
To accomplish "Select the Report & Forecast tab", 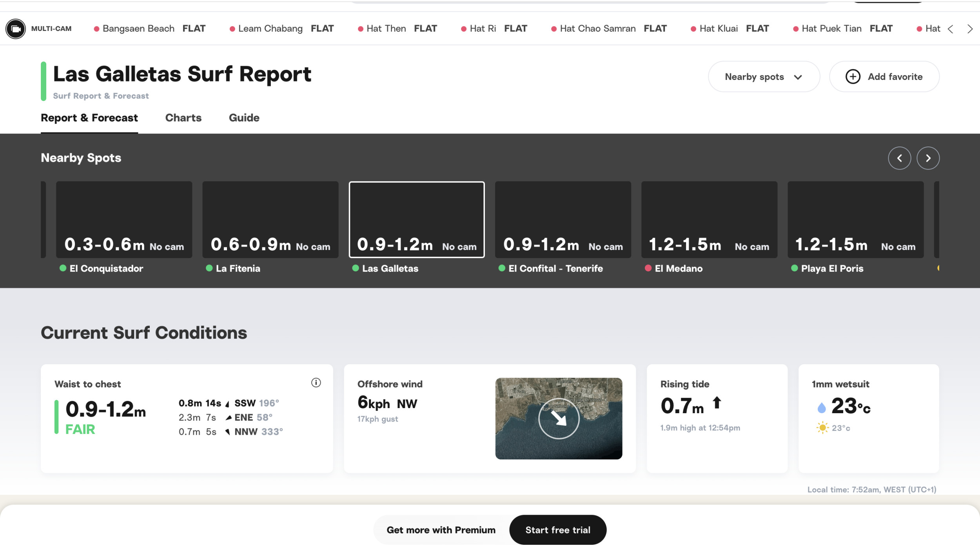I will pos(89,118).
